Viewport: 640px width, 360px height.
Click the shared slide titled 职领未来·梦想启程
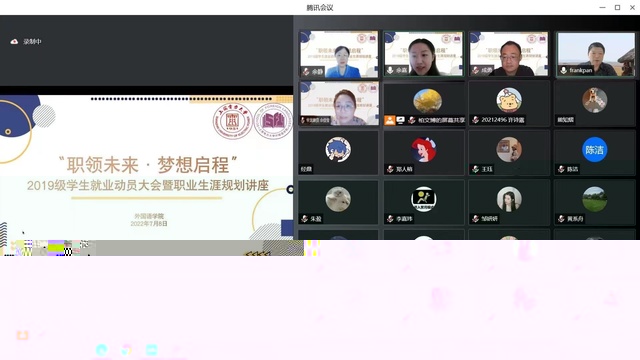coord(147,167)
